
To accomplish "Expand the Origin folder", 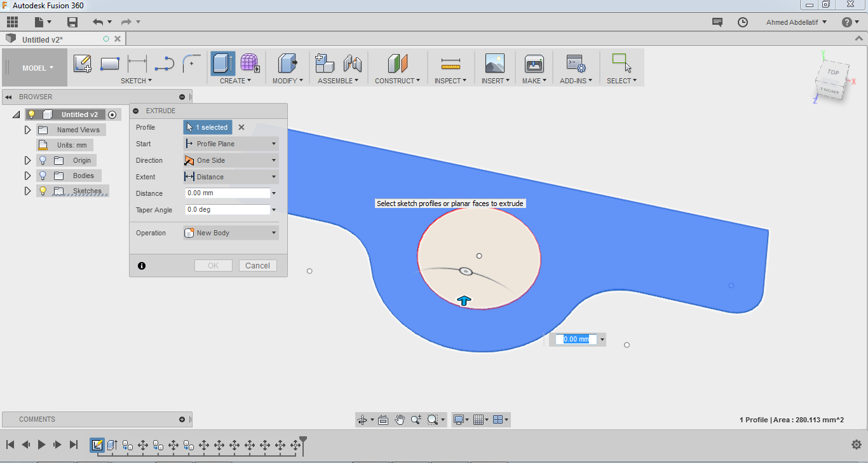I will [27, 160].
